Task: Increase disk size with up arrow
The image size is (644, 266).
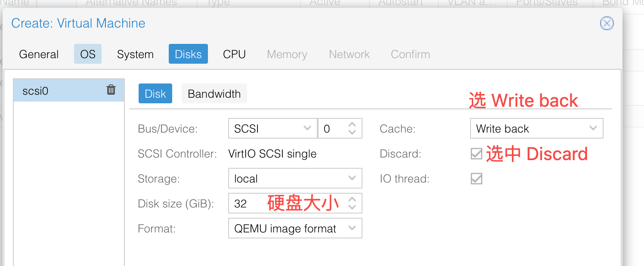Action: [x=352, y=199]
